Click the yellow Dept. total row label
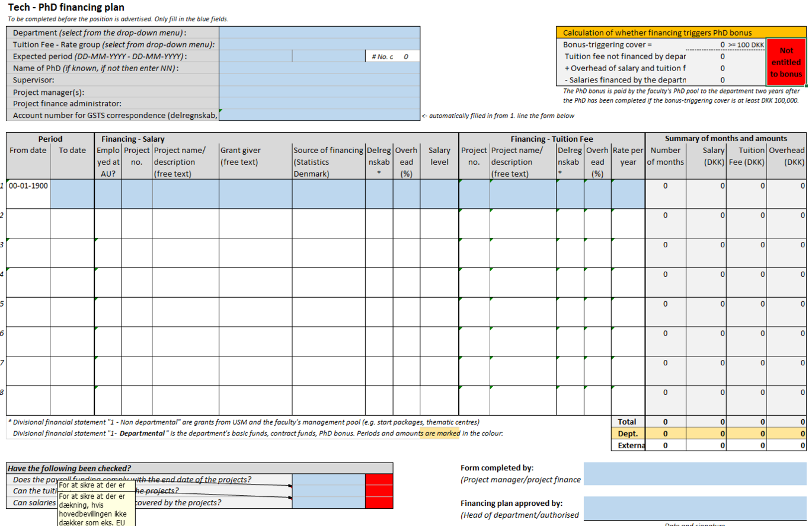This screenshot has width=812, height=526. (x=628, y=433)
